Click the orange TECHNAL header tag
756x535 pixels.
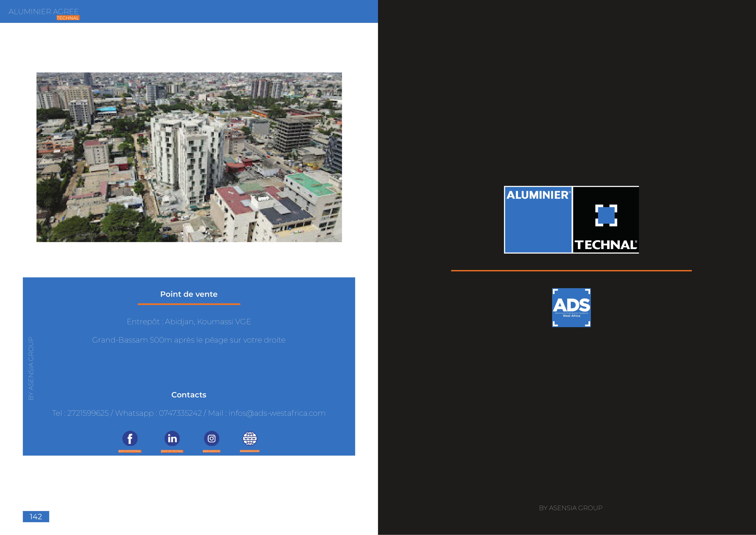(68, 18)
